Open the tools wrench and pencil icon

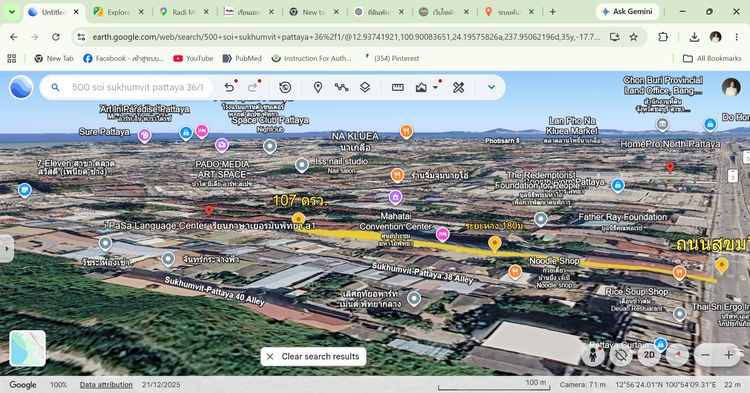458,87
